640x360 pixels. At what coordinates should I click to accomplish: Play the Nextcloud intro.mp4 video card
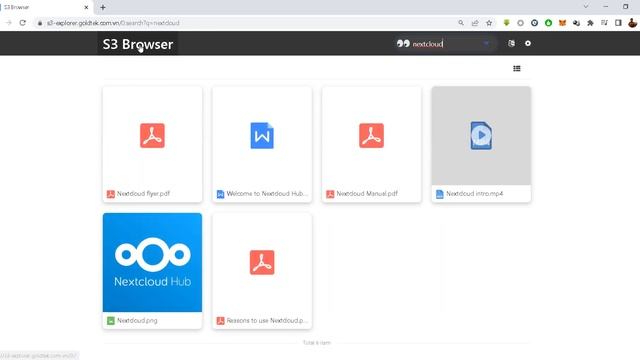click(x=481, y=136)
